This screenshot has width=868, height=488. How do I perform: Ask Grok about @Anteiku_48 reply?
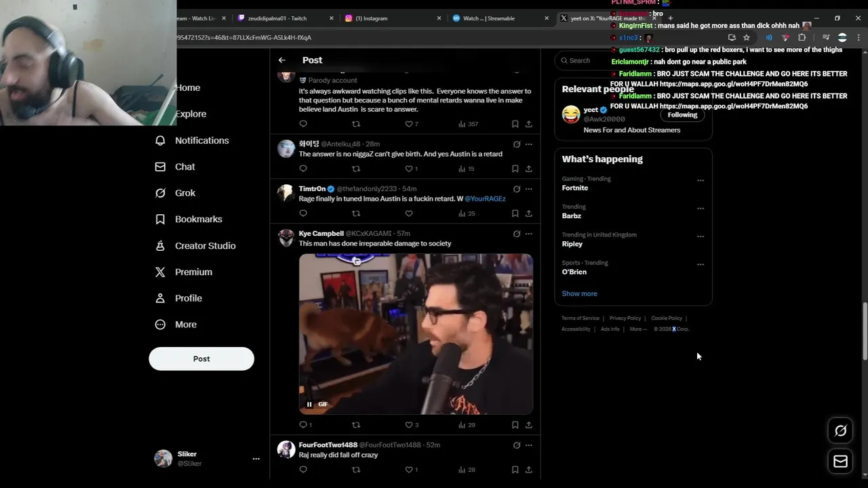[x=517, y=144]
